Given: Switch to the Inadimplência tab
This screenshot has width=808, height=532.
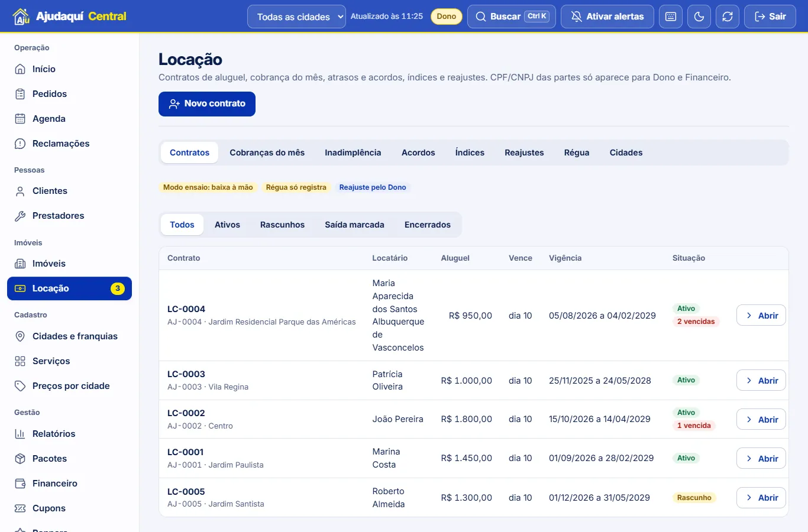Looking at the screenshot, I should point(353,153).
